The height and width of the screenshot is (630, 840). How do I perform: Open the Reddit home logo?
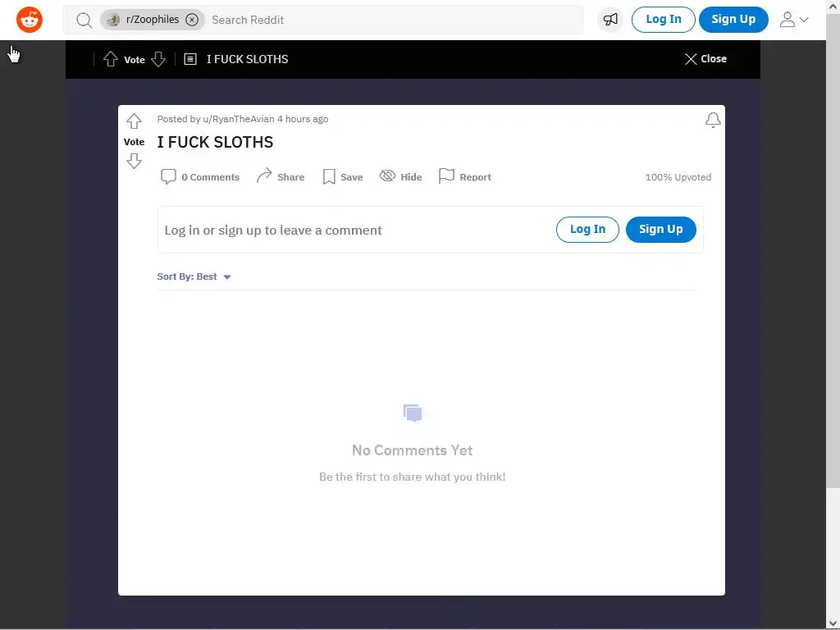(30, 20)
